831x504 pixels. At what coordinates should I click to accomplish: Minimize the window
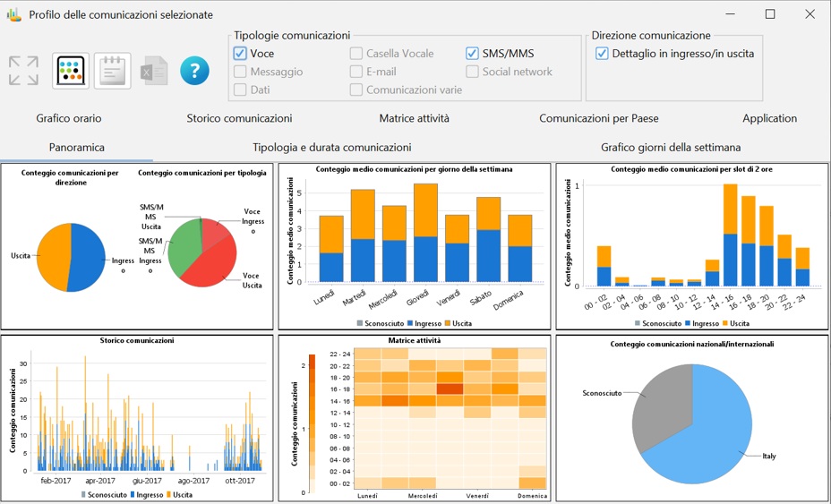tap(731, 14)
